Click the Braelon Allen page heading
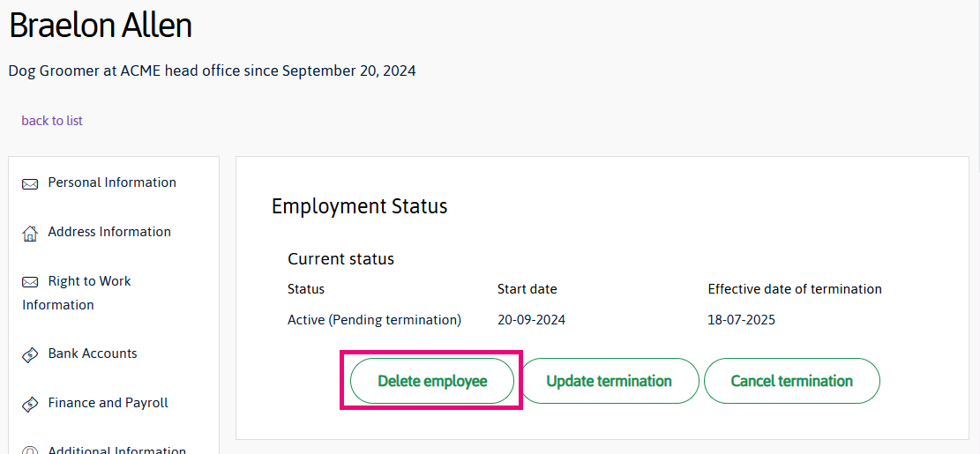 pos(101,26)
